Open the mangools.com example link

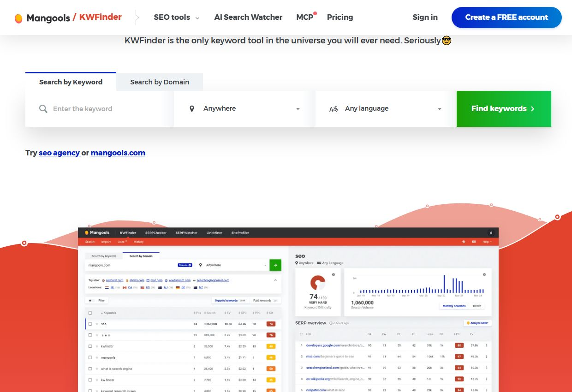tap(118, 153)
